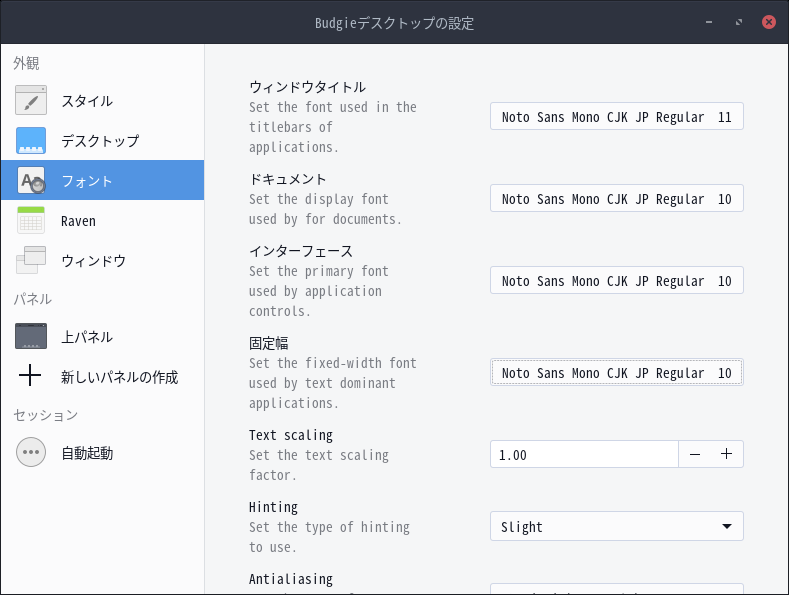Open the スタイル settings page
Image resolution: width=789 pixels, height=595 pixels.
coord(102,101)
